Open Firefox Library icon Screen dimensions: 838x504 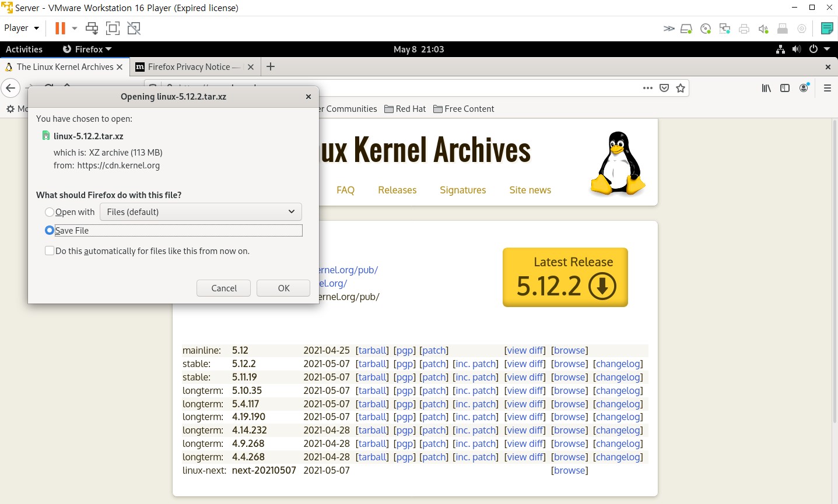tap(766, 88)
